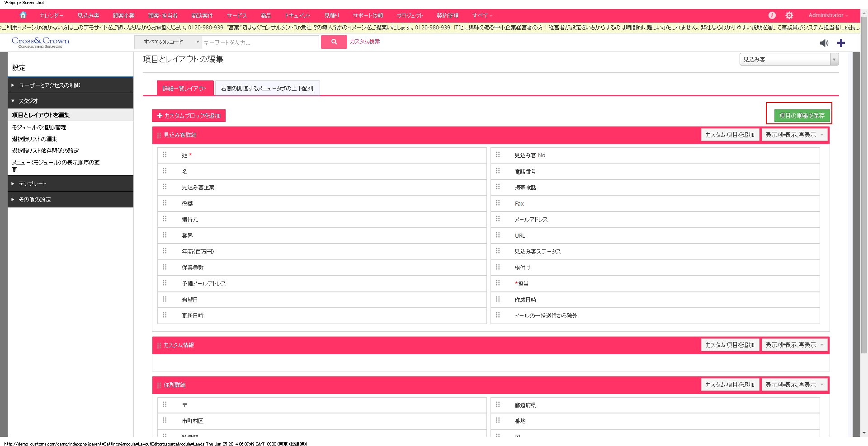Open 表示/非表示,再表示 dropdown in カスタム情報 block
This screenshot has width=868, height=446.
pos(794,345)
